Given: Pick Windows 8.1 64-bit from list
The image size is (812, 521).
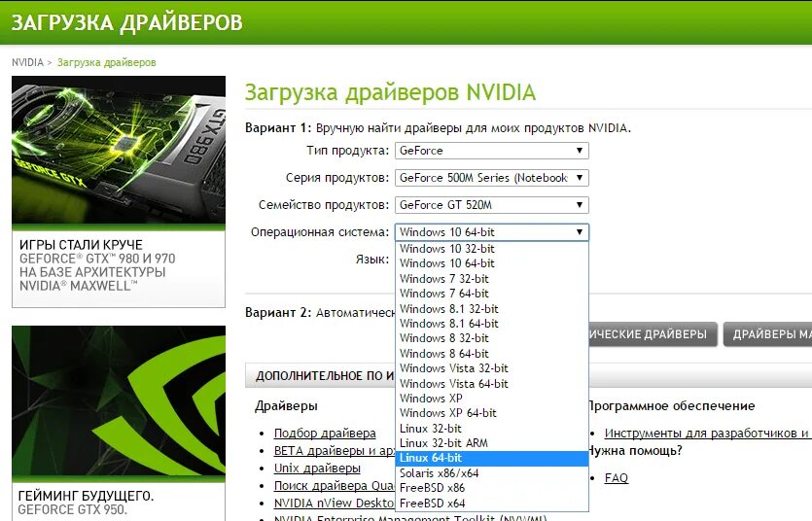Looking at the screenshot, I should click(491, 324).
